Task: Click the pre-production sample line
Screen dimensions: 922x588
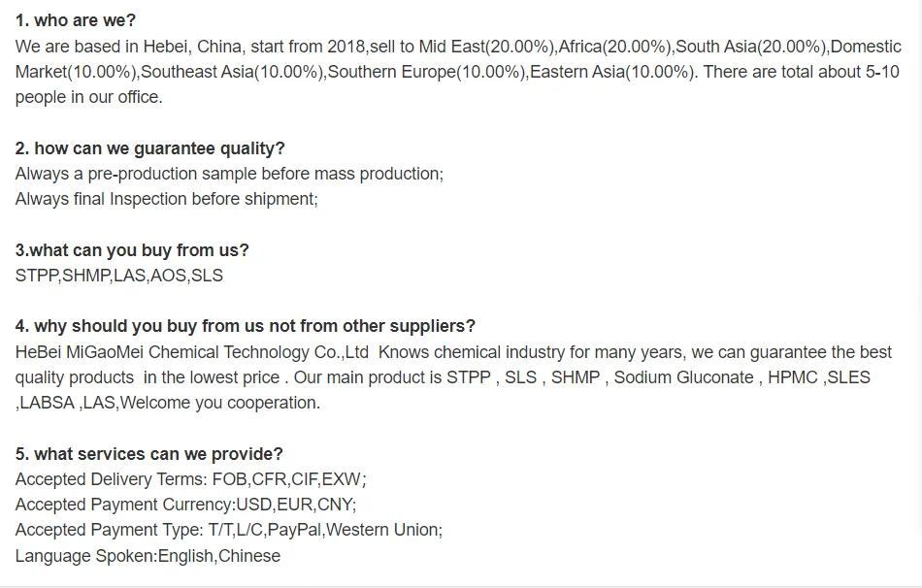Action: coord(229,174)
